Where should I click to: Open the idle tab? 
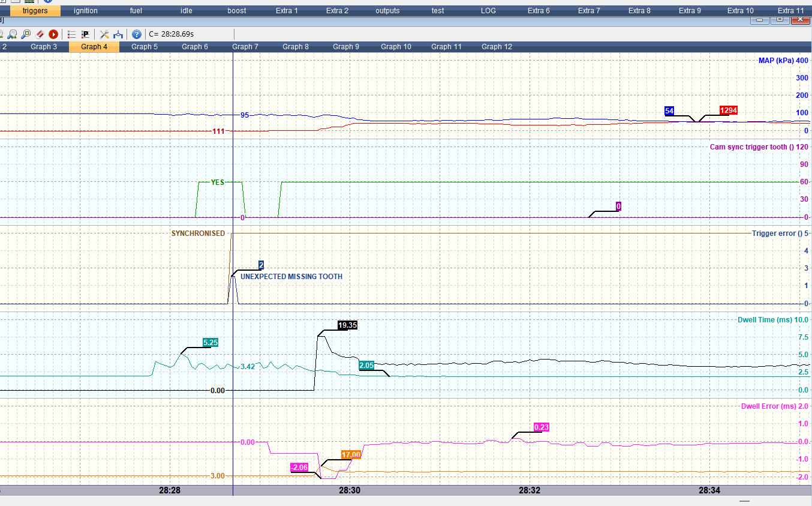tap(187, 11)
